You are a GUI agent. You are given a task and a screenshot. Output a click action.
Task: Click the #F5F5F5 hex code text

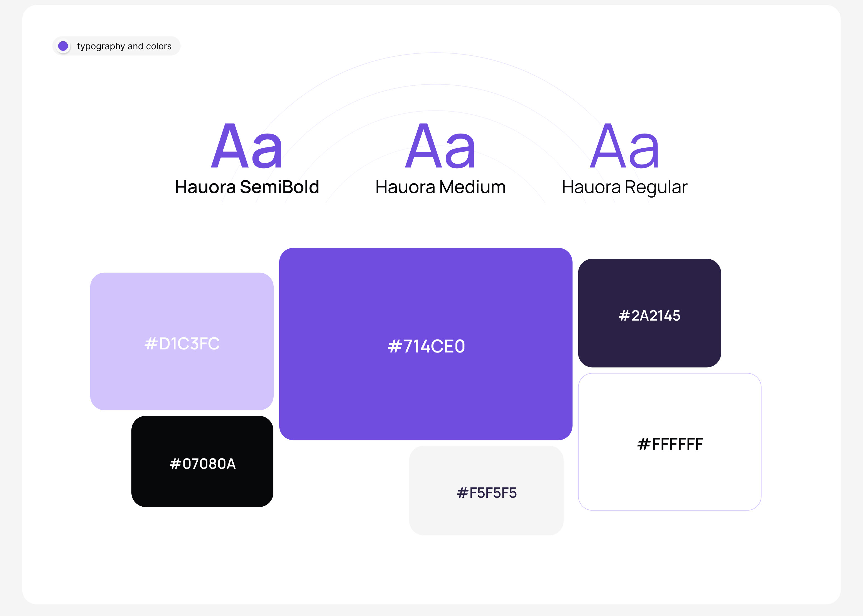(x=487, y=493)
